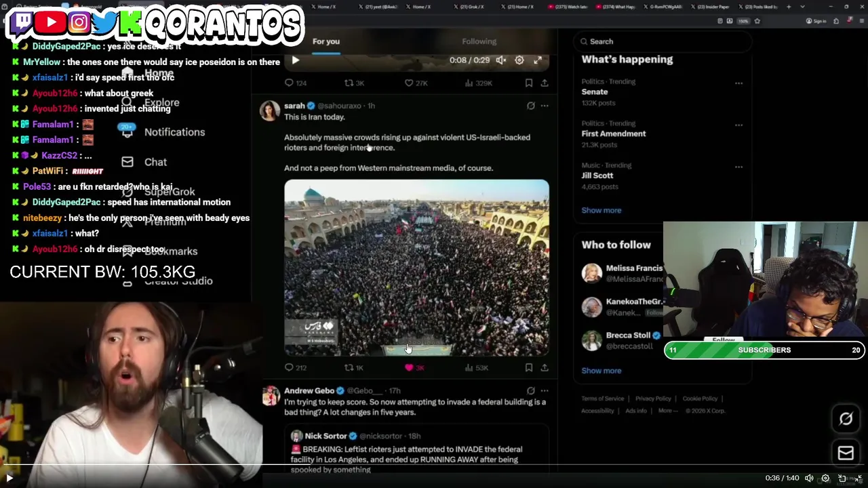
Task: Open Terms of Service footer link
Action: coord(602,399)
